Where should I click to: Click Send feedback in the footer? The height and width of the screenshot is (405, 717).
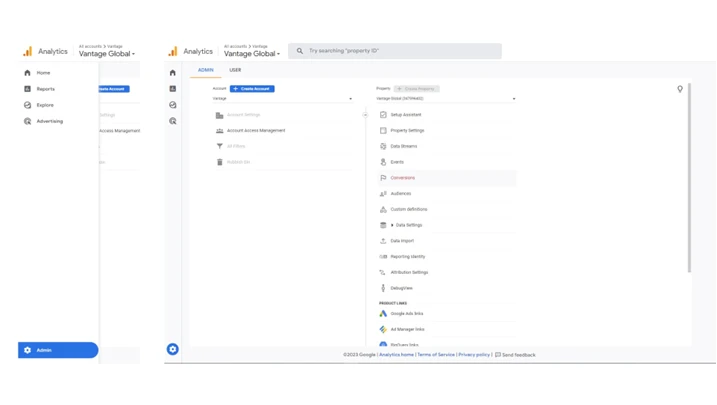pyautogui.click(x=515, y=355)
